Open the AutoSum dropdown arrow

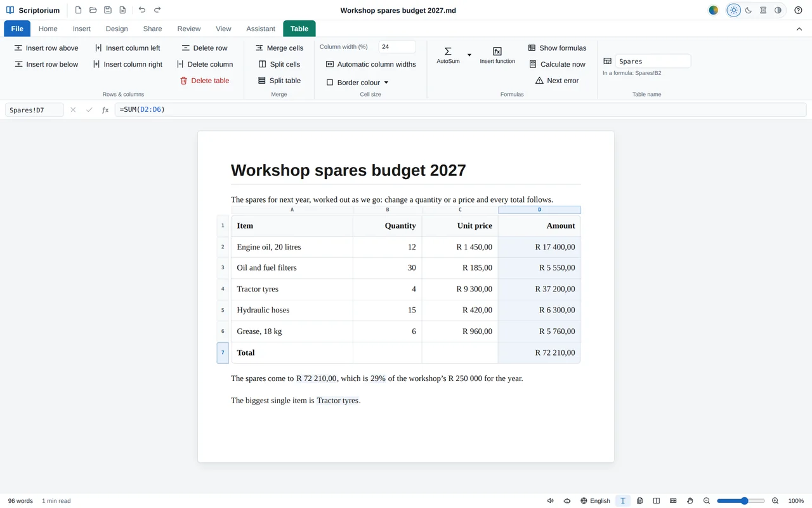pos(469,55)
